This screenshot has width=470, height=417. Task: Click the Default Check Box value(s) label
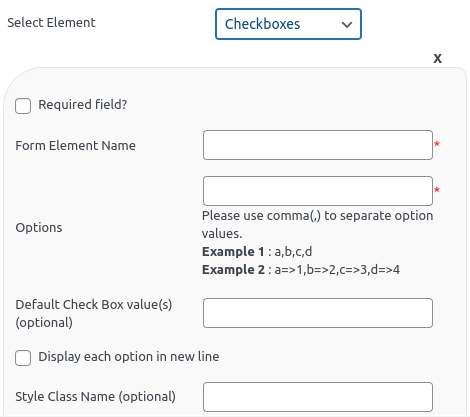94,313
